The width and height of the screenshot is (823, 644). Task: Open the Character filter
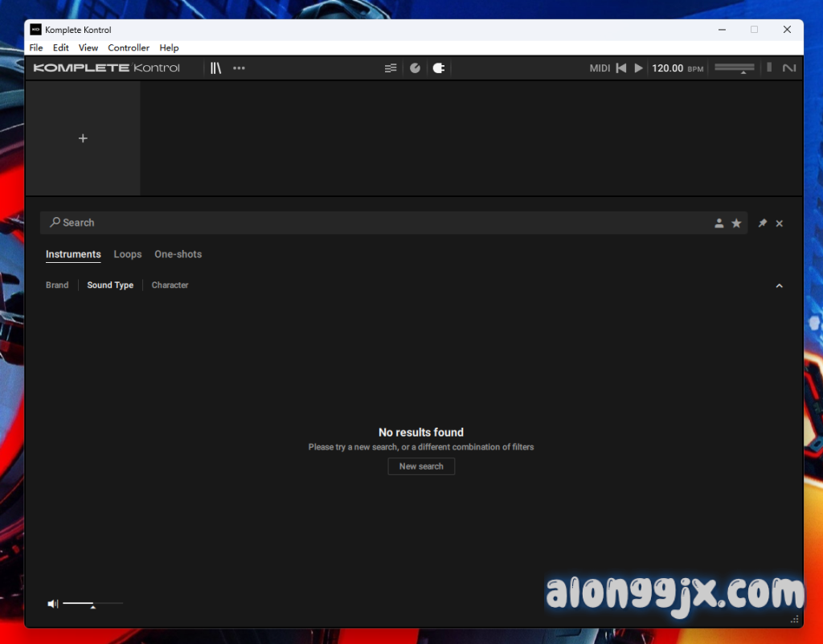pyautogui.click(x=170, y=285)
